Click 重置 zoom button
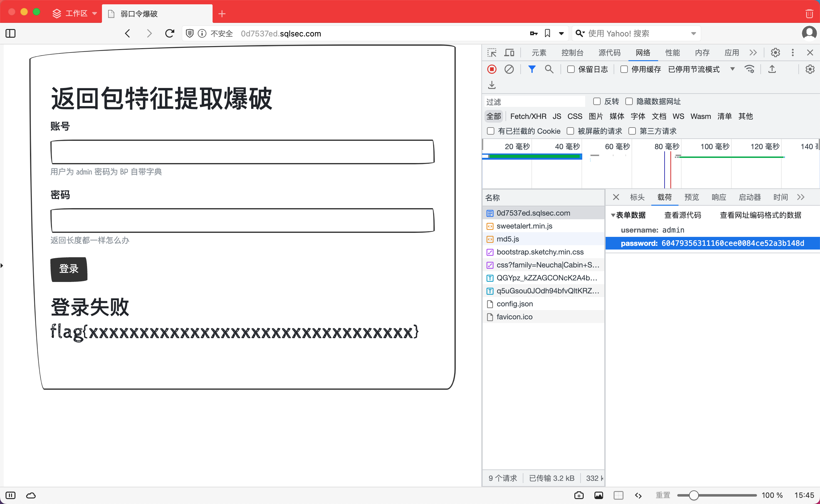 click(x=663, y=495)
